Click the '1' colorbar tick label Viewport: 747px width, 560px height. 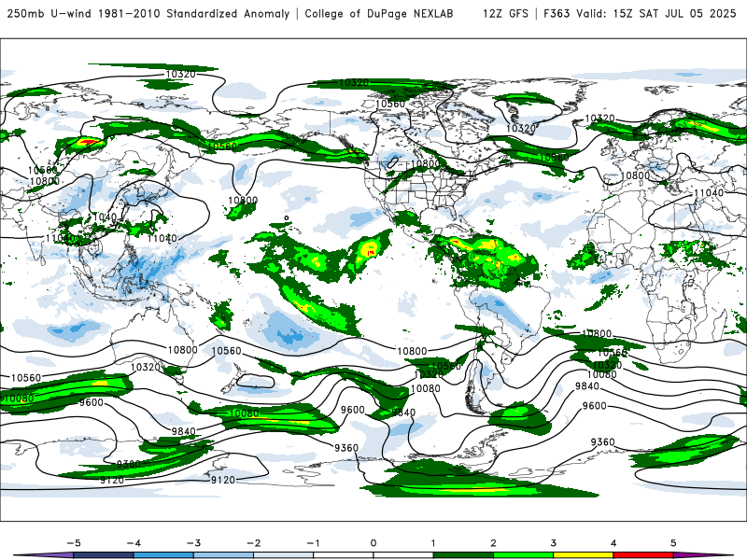[x=433, y=543]
